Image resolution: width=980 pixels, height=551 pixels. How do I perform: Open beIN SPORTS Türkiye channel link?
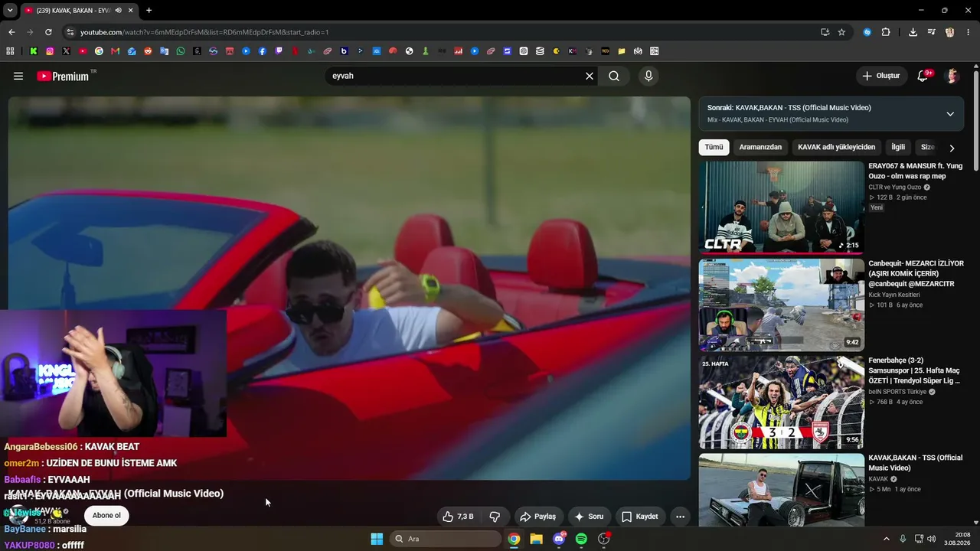click(x=897, y=392)
